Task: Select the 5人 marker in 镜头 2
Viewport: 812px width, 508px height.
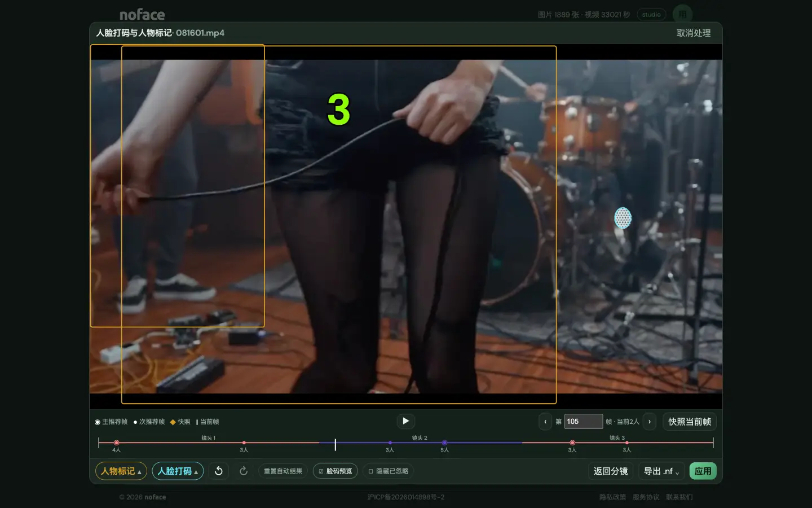Action: click(x=444, y=443)
